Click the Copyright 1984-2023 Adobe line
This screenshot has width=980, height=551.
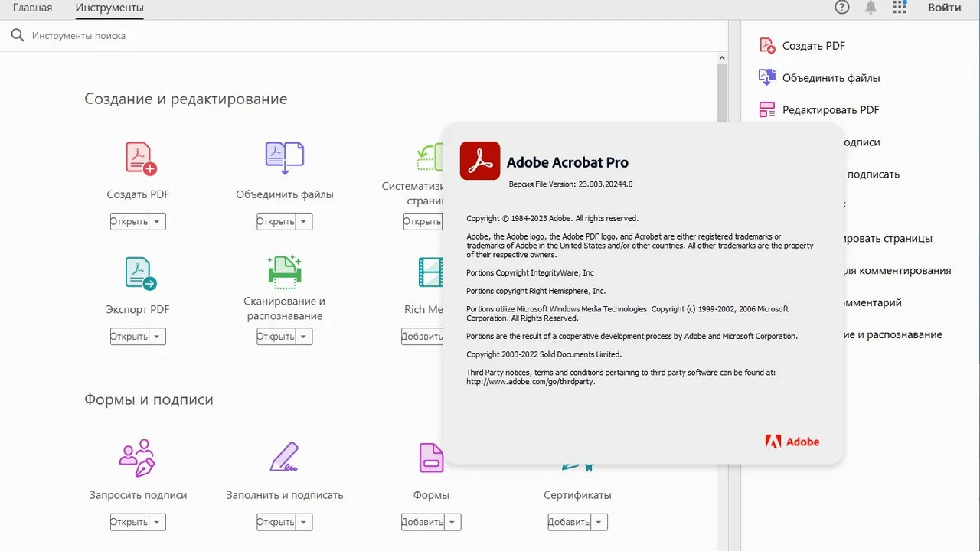(x=552, y=219)
